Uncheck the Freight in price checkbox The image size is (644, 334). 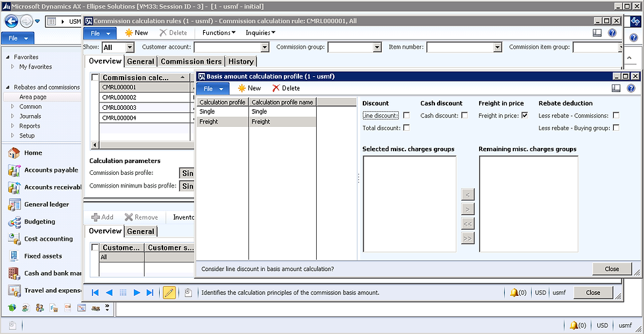click(x=524, y=116)
